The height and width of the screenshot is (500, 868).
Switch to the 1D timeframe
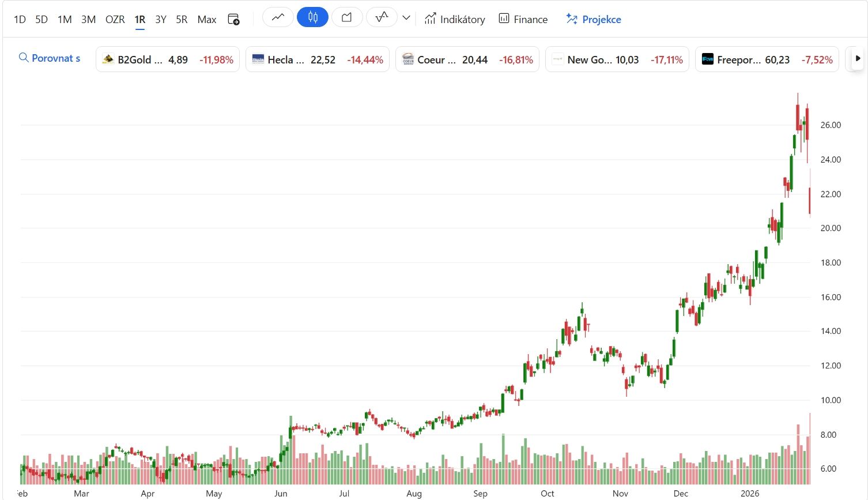[x=19, y=19]
